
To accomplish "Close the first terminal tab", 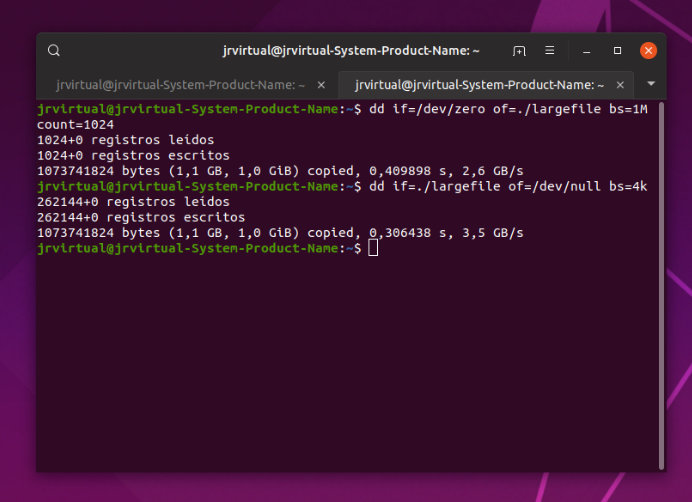I will point(322,84).
